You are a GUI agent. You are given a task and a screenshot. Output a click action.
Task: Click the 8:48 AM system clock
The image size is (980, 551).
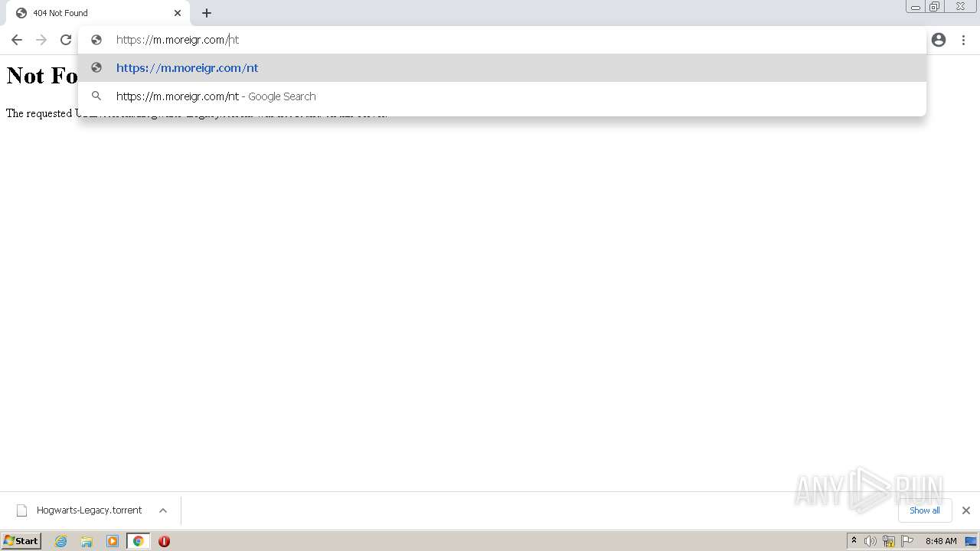click(x=941, y=541)
